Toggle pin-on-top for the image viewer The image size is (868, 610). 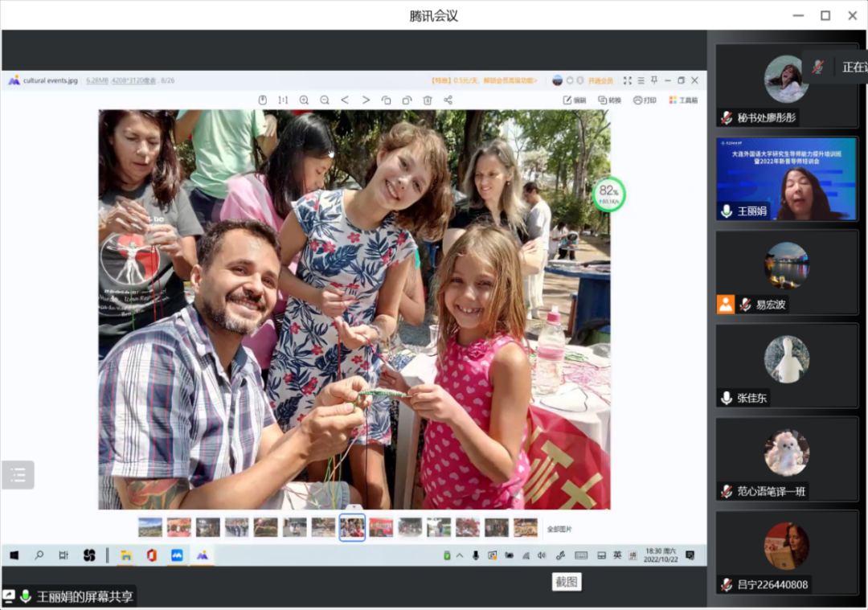coord(654,80)
